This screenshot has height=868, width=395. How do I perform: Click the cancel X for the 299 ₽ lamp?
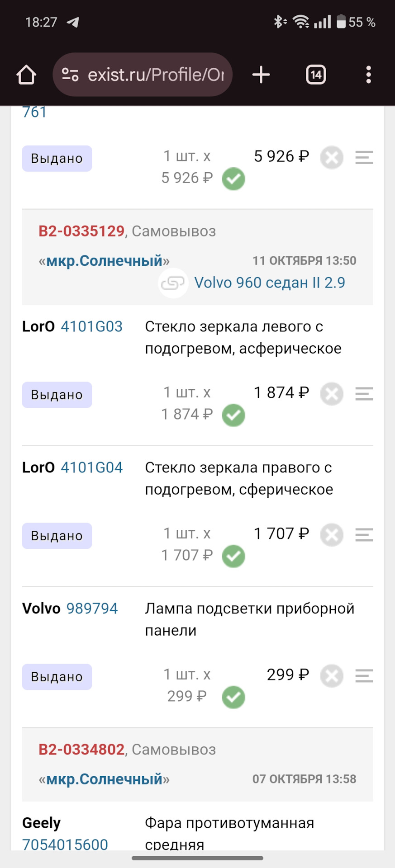click(331, 676)
